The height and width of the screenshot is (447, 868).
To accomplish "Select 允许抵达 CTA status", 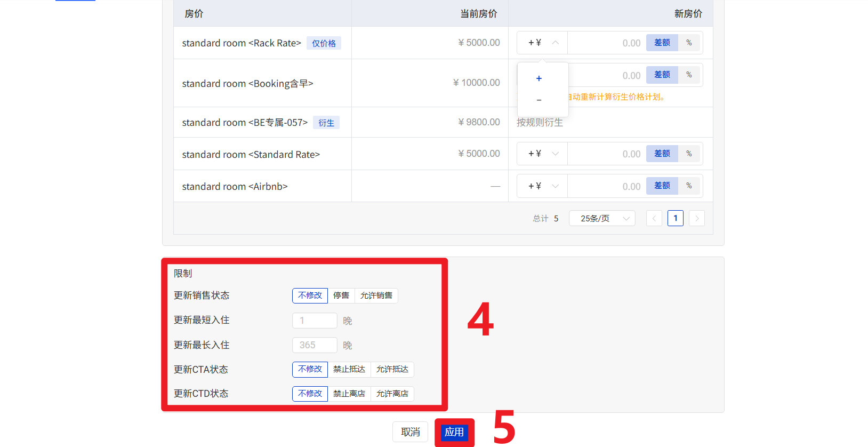I will [392, 369].
